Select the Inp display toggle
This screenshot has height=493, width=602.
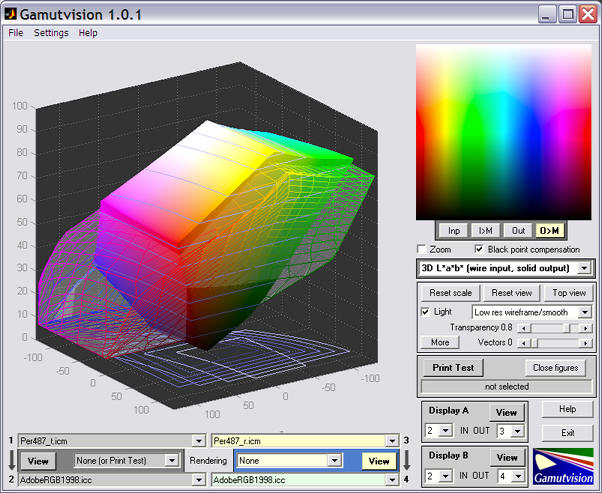click(453, 231)
